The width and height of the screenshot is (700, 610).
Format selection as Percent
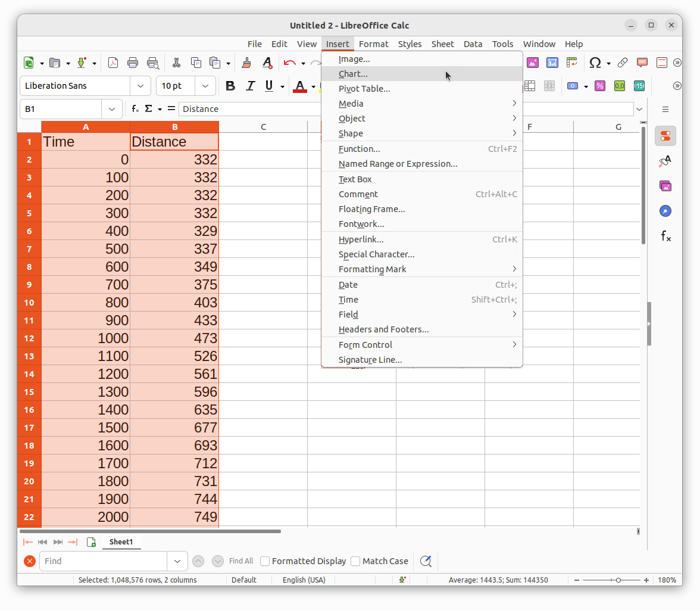[x=600, y=86]
